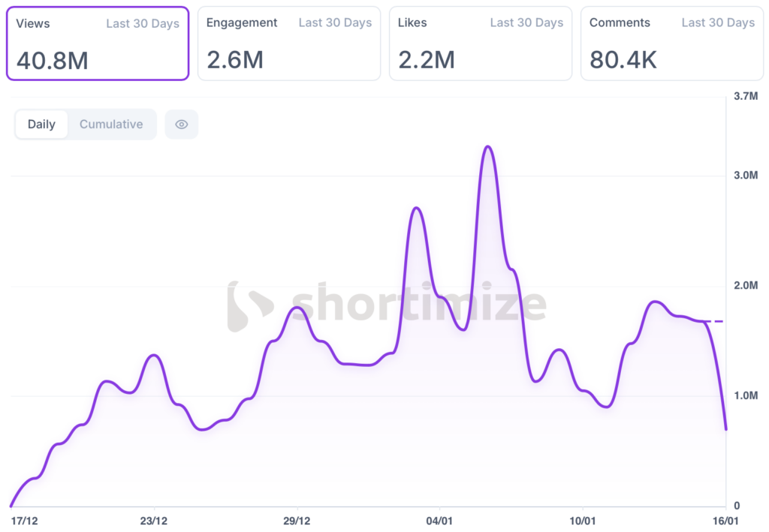
Task: Select the Views metric card
Action: pyautogui.click(x=97, y=44)
